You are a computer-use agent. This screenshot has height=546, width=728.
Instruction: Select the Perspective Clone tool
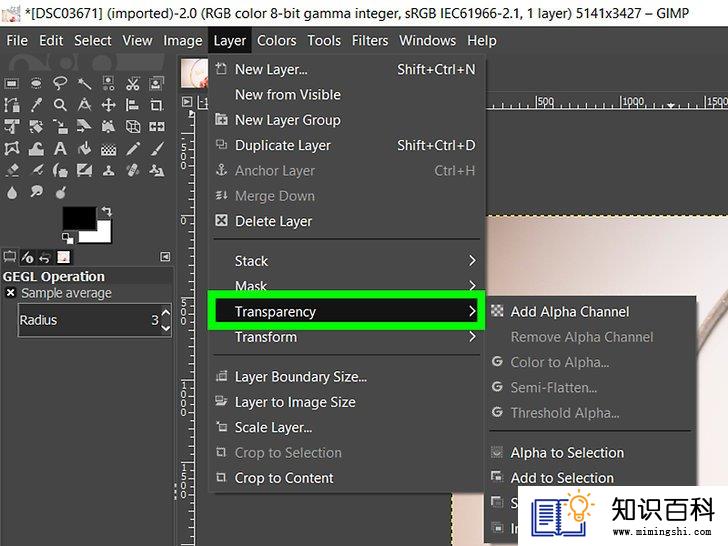[156, 170]
